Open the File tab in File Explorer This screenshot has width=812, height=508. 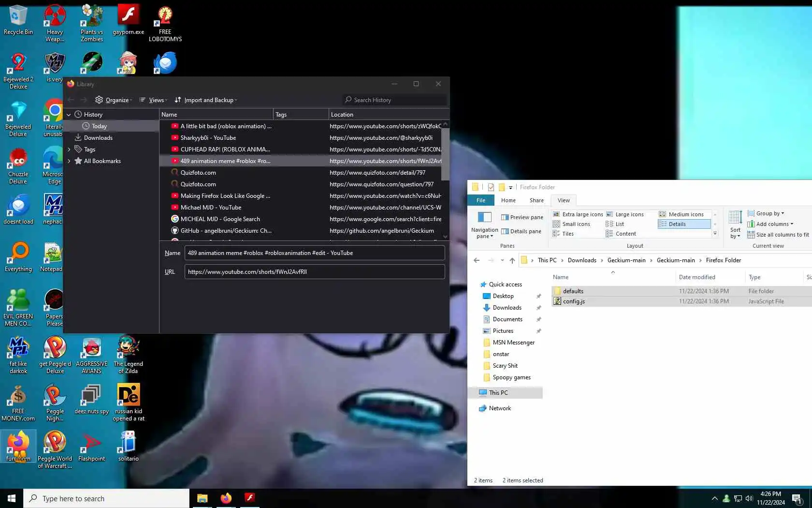pyautogui.click(x=480, y=200)
